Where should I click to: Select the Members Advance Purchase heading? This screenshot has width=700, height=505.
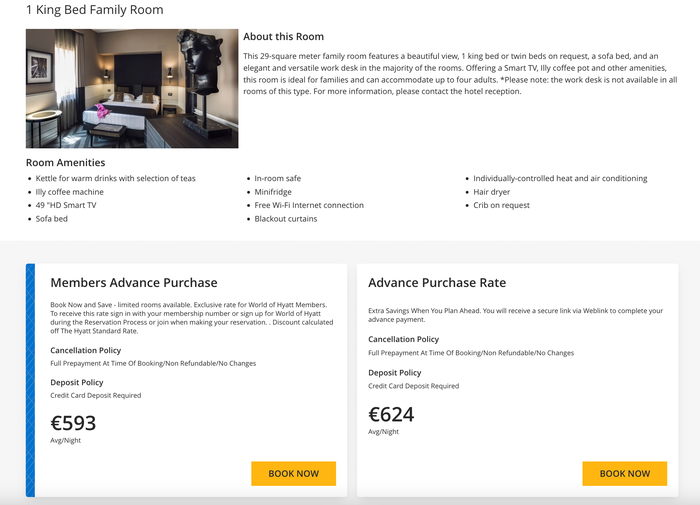134,283
